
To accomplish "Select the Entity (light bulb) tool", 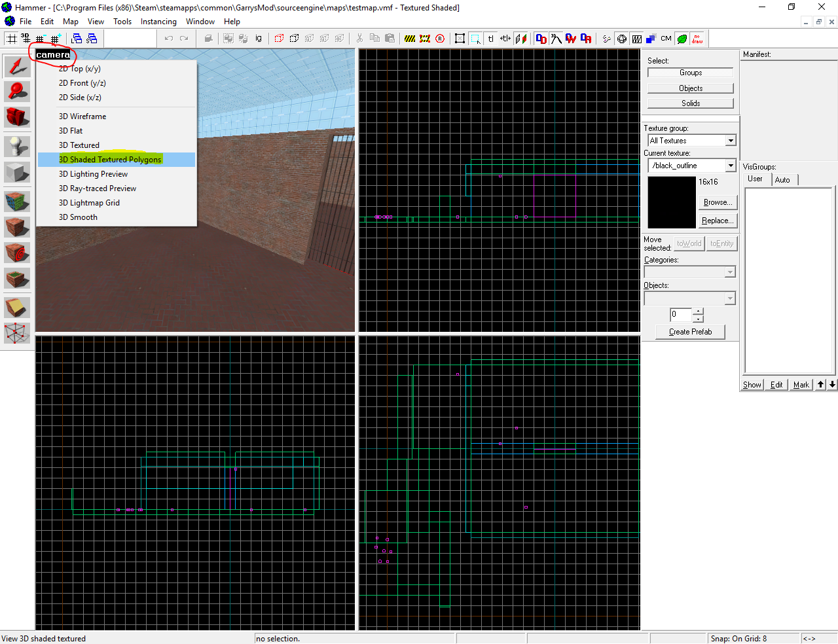I will click(x=17, y=146).
